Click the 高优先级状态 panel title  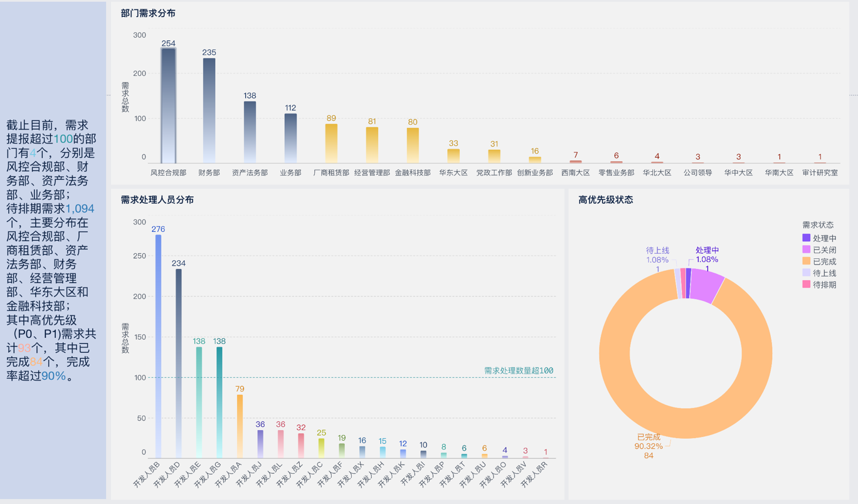point(605,200)
